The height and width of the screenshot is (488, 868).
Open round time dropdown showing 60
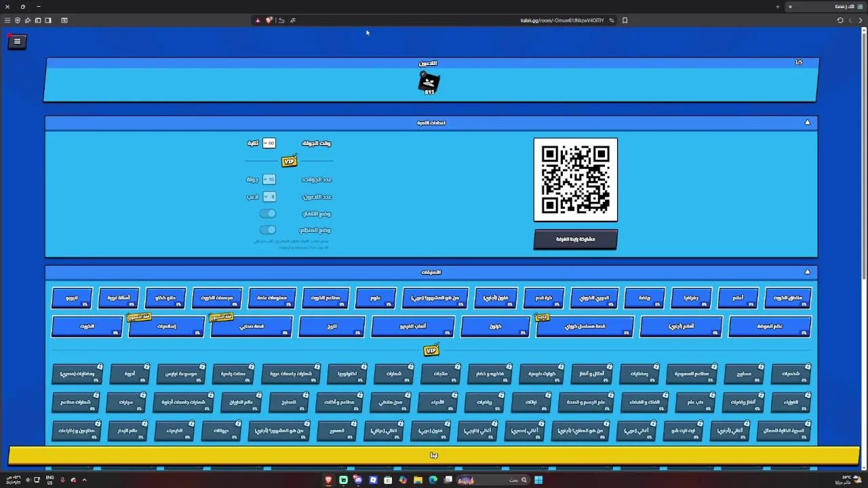[x=269, y=143]
